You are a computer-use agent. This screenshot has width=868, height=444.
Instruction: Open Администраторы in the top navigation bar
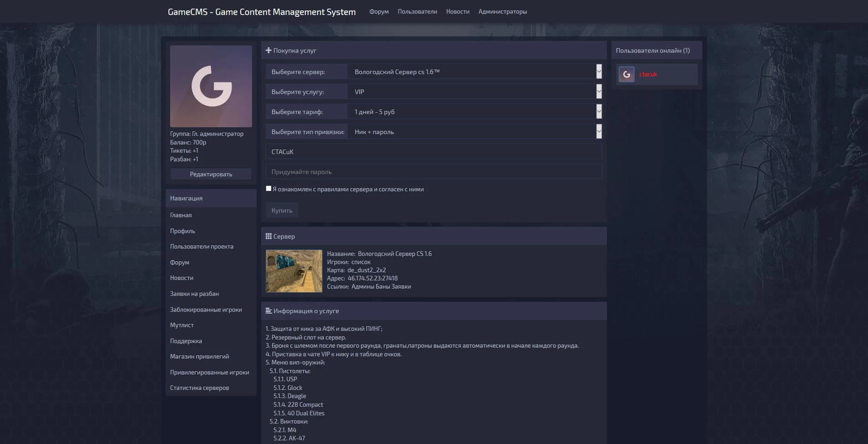[x=503, y=12]
